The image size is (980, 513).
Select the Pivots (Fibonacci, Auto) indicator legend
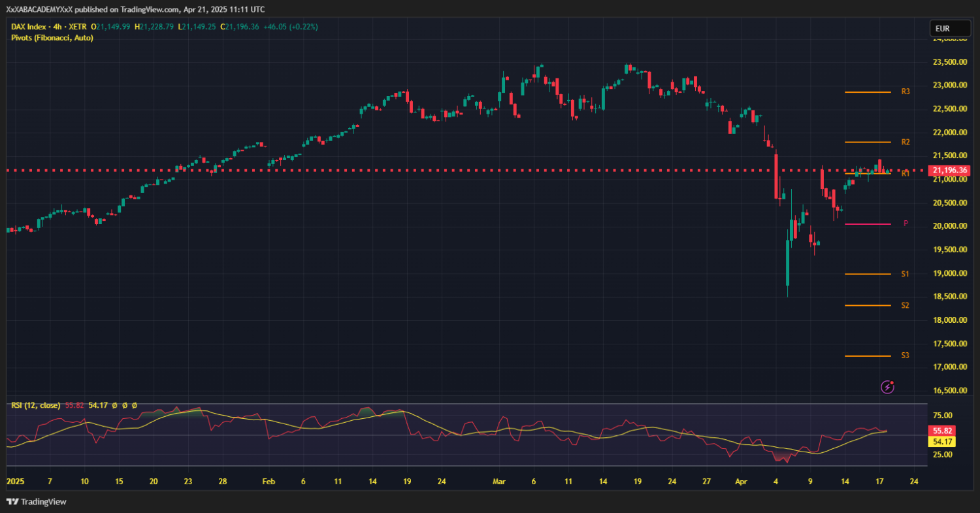[52, 38]
